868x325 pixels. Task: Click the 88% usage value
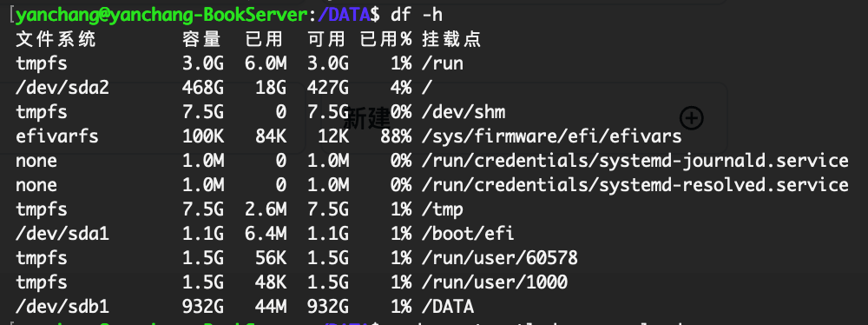click(x=396, y=136)
